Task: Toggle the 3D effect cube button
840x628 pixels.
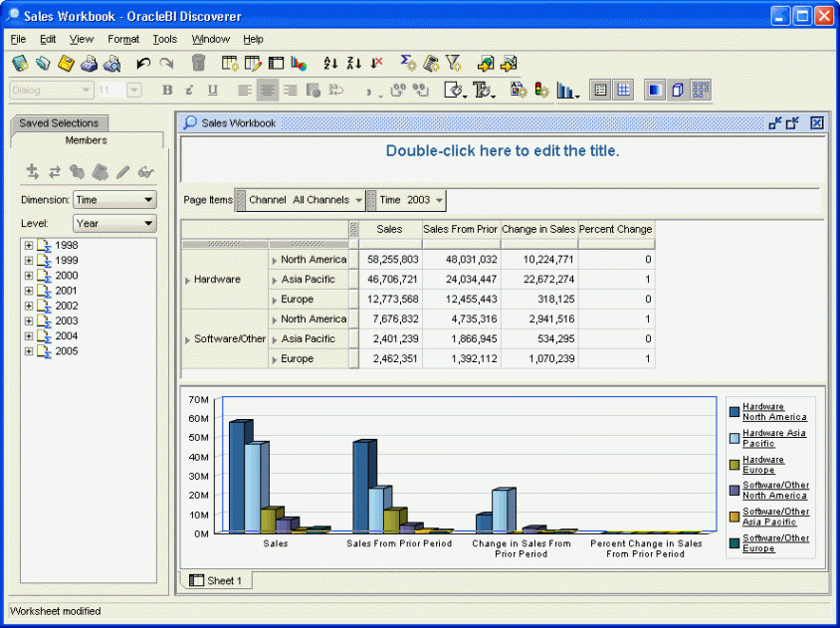Action: click(x=678, y=90)
